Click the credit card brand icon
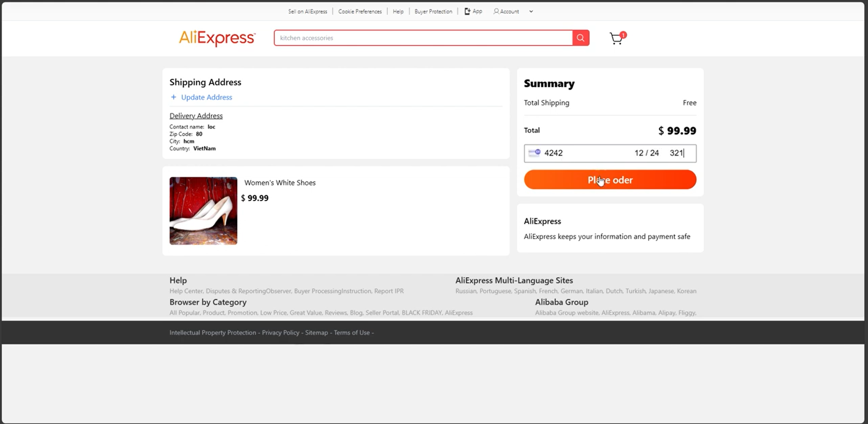Screen dimensions: 868x424 coord(534,153)
